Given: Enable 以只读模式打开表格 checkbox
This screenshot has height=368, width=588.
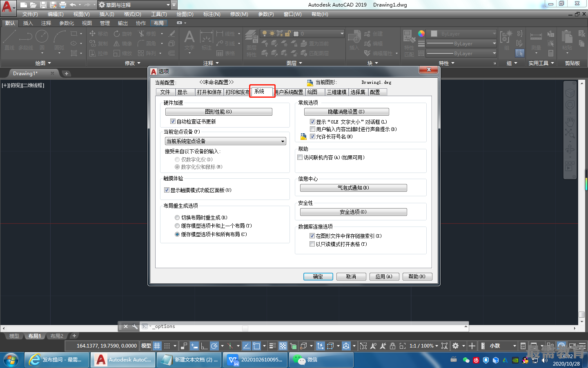Looking at the screenshot, I should (312, 244).
